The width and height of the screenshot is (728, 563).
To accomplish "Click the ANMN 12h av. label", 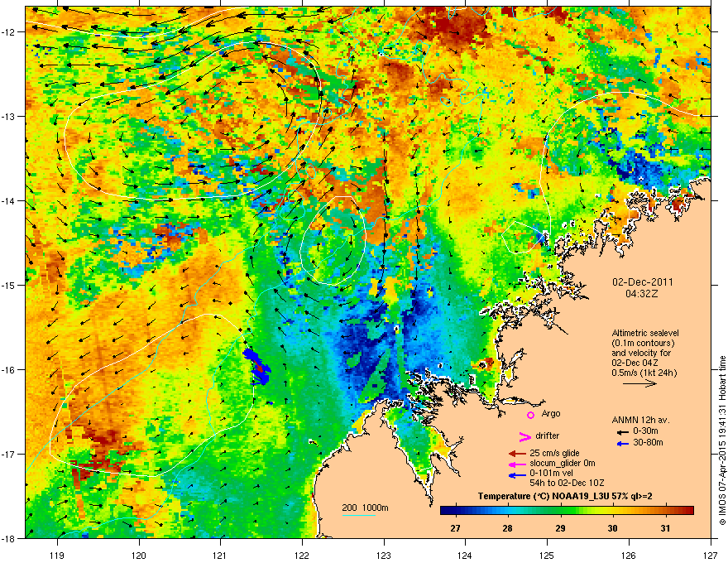I will point(640,420).
